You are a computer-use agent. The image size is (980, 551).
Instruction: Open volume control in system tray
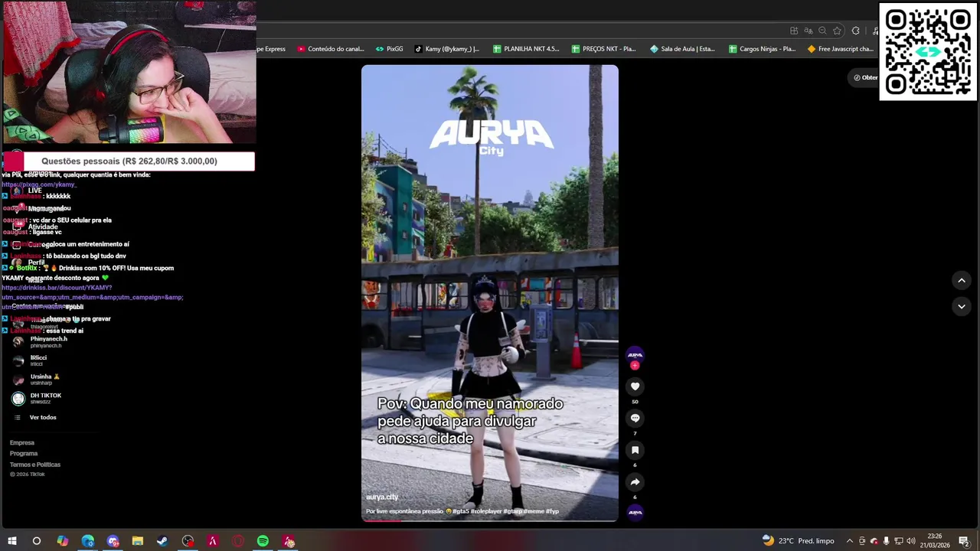pyautogui.click(x=911, y=541)
